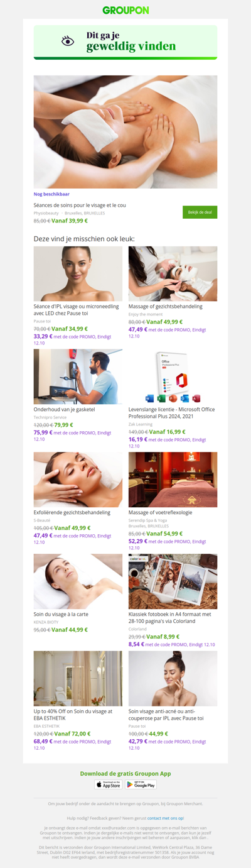Image resolution: width=251 pixels, height=868 pixels.
Task: Open the Colorland photo book image
Action: tap(173, 581)
